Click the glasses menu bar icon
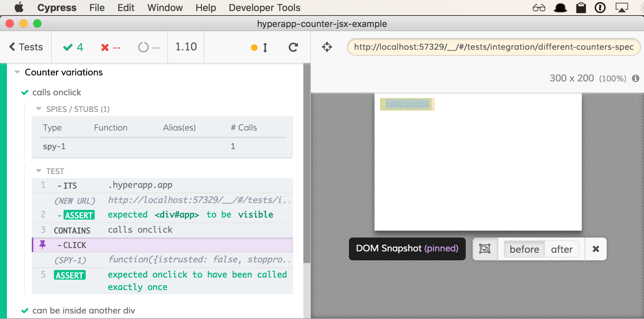 point(539,8)
